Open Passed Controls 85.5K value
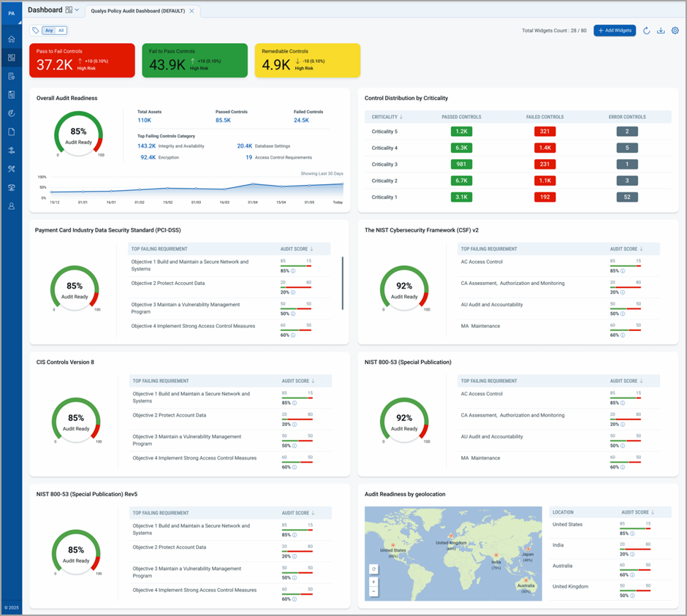687x616 pixels. point(223,120)
